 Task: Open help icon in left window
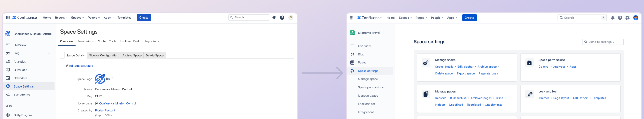pyautogui.click(x=282, y=18)
